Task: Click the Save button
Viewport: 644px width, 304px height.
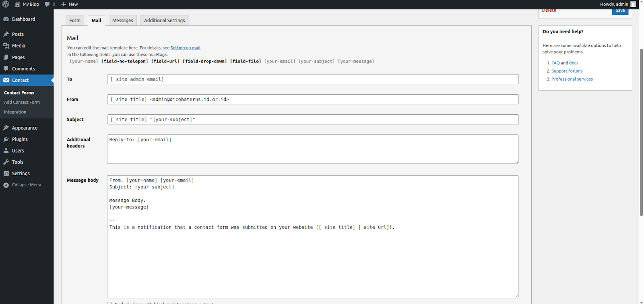Action: (x=620, y=11)
